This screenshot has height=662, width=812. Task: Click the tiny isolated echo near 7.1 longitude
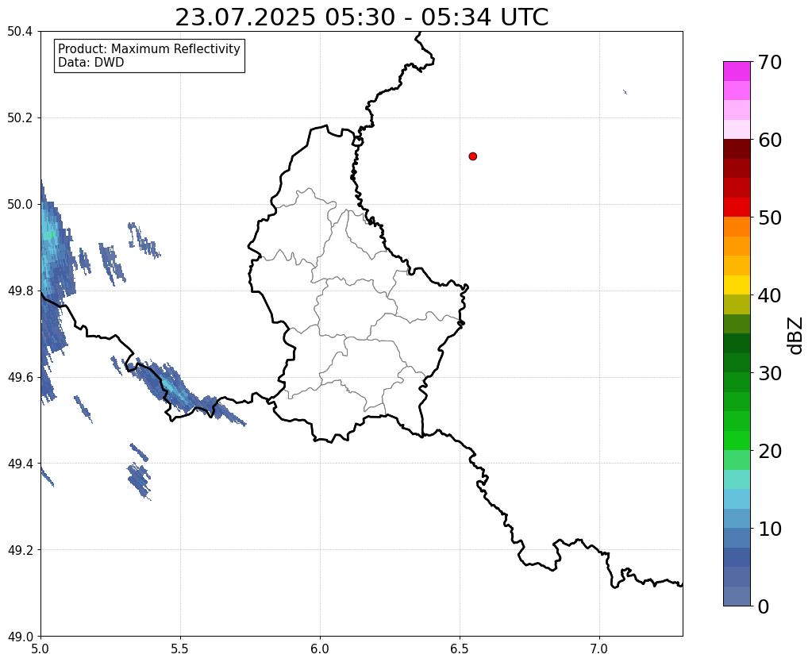(625, 92)
